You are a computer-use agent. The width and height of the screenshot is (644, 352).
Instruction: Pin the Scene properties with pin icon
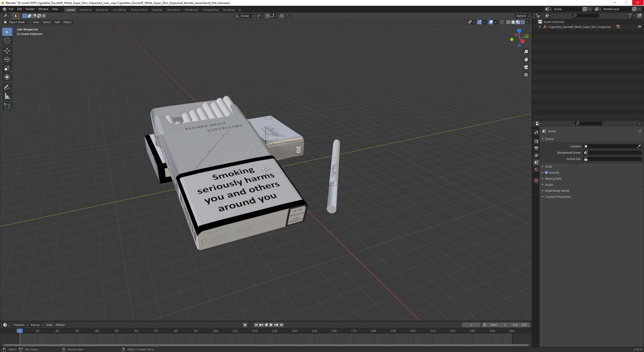pyautogui.click(x=639, y=131)
